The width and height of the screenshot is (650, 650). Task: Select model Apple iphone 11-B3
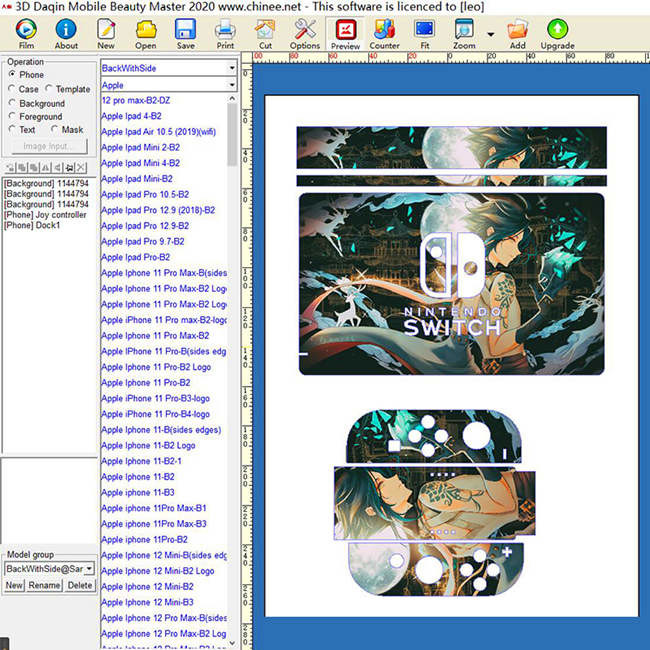(138, 492)
